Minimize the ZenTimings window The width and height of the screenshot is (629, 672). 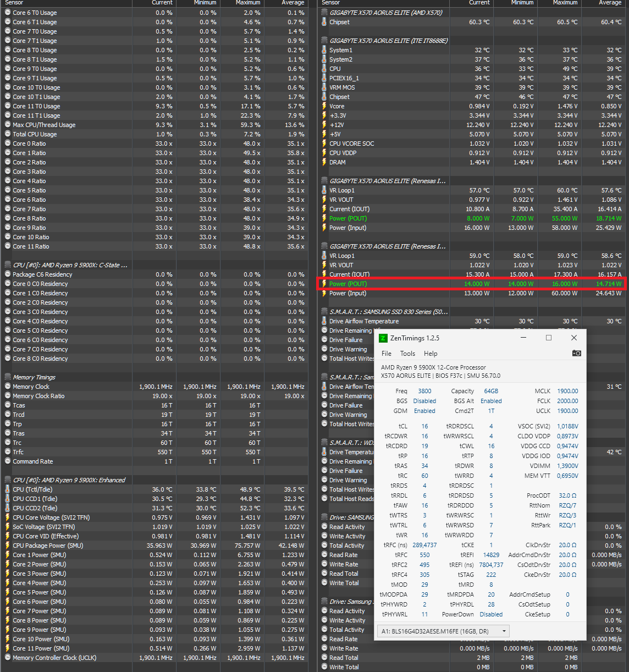(x=523, y=338)
